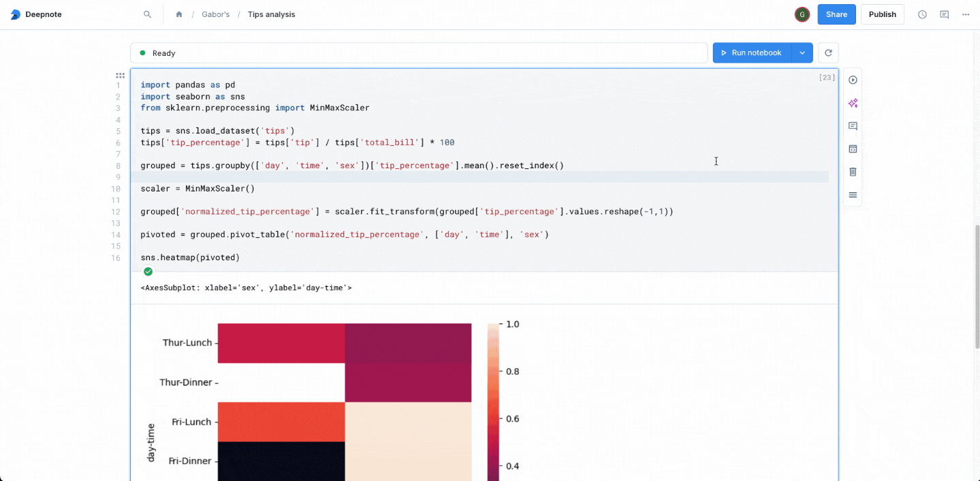The height and width of the screenshot is (481, 980).
Task: Open AI assistant sparkle icon for cell
Action: pyautogui.click(x=853, y=104)
